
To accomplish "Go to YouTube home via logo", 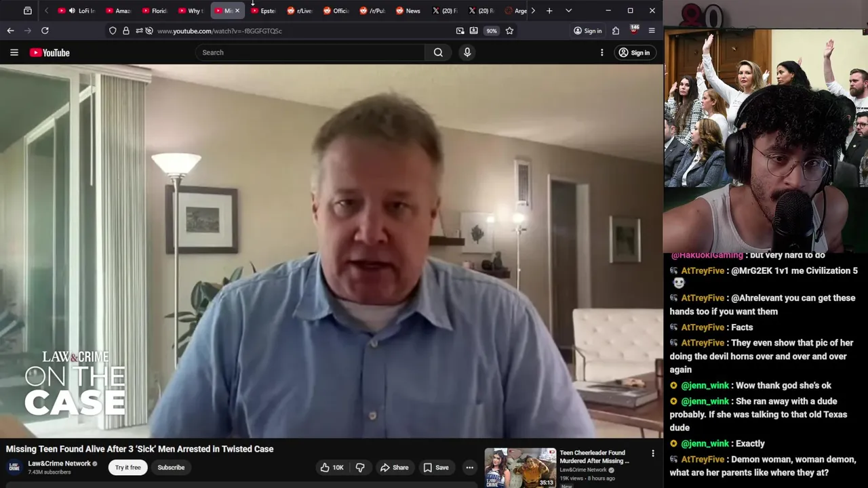I will [x=50, y=52].
